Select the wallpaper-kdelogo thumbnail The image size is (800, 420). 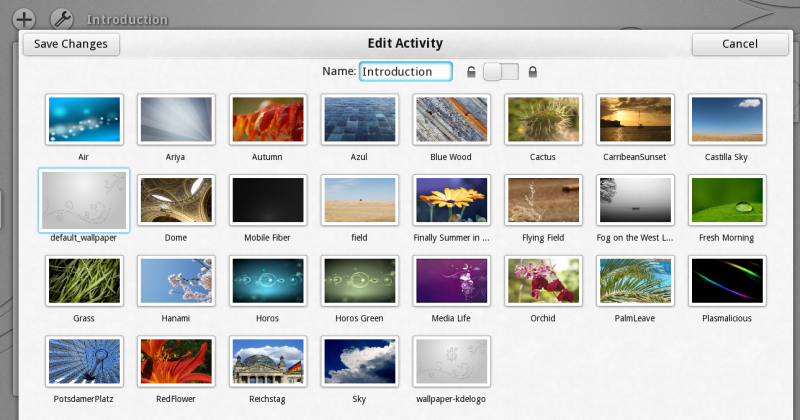452,361
